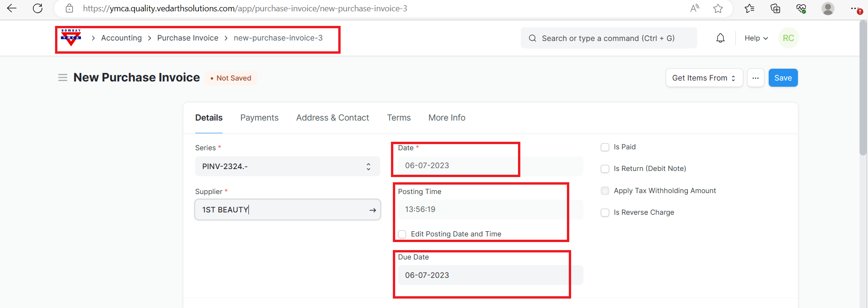
Task: Click the RC user avatar
Action: [788, 38]
